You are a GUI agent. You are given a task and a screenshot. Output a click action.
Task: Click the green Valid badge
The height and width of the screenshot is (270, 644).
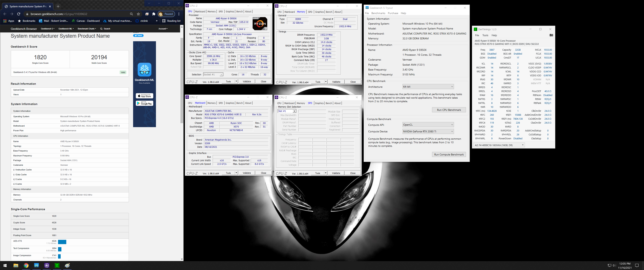[x=123, y=72]
